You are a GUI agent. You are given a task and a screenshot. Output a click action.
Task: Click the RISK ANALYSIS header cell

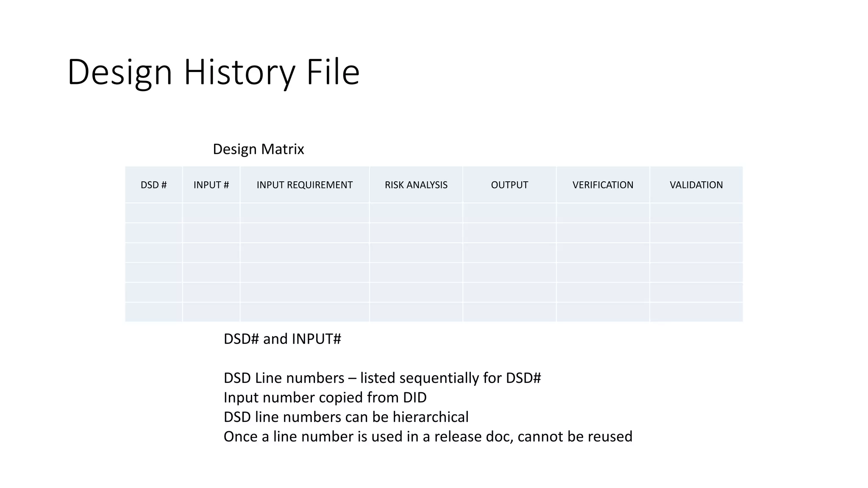point(416,185)
